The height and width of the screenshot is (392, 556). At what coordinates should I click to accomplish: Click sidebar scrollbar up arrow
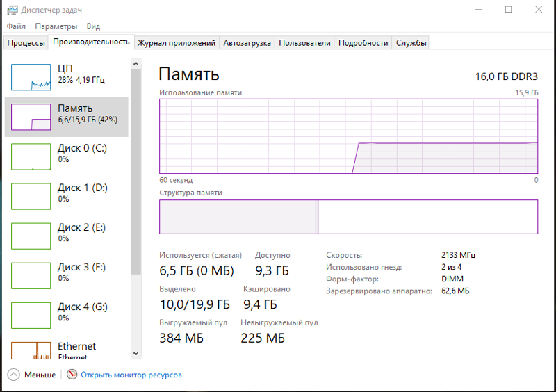coord(136,63)
